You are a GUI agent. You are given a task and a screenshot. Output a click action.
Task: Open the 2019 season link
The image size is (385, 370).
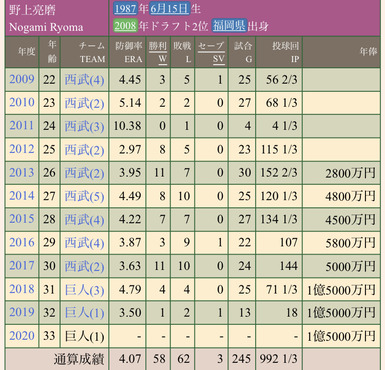click(22, 313)
